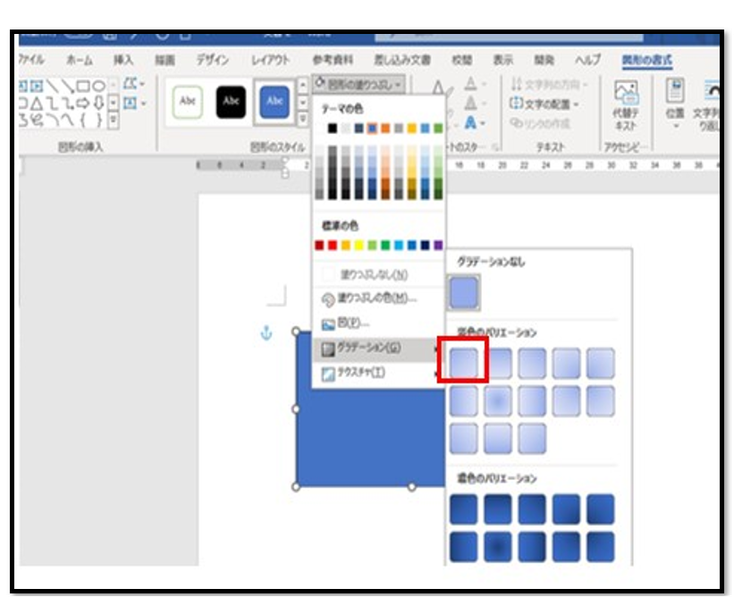Open the Shape Fill (図形の塗りつぶし) dropdown
Image resolution: width=734 pixels, height=597 pixels.
tap(359, 85)
